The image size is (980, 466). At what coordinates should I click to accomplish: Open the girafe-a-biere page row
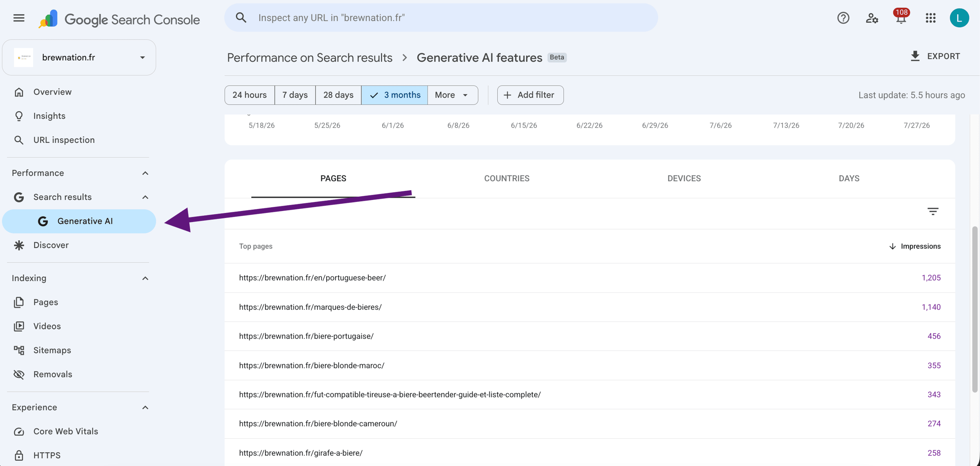point(590,453)
